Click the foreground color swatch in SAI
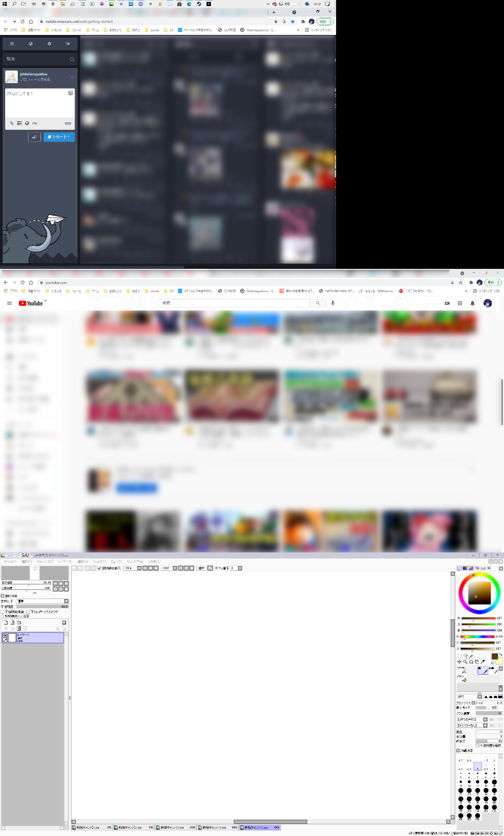The image size is (504, 836). [495, 656]
